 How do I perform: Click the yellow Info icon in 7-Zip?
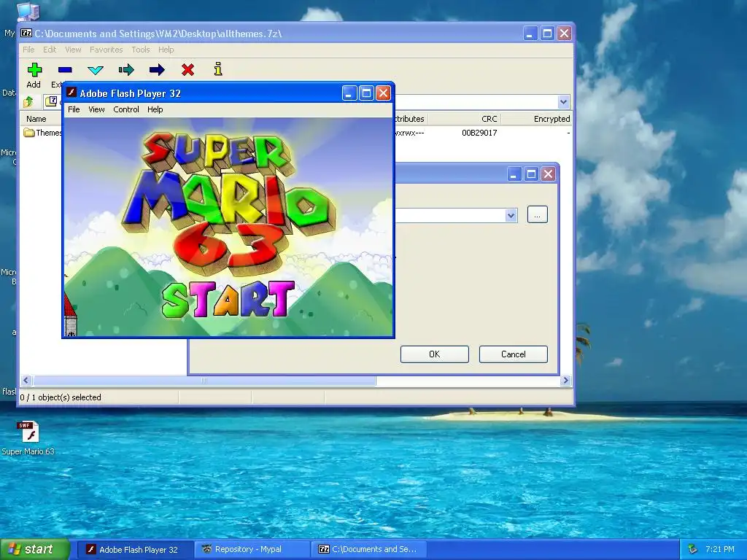click(x=218, y=69)
